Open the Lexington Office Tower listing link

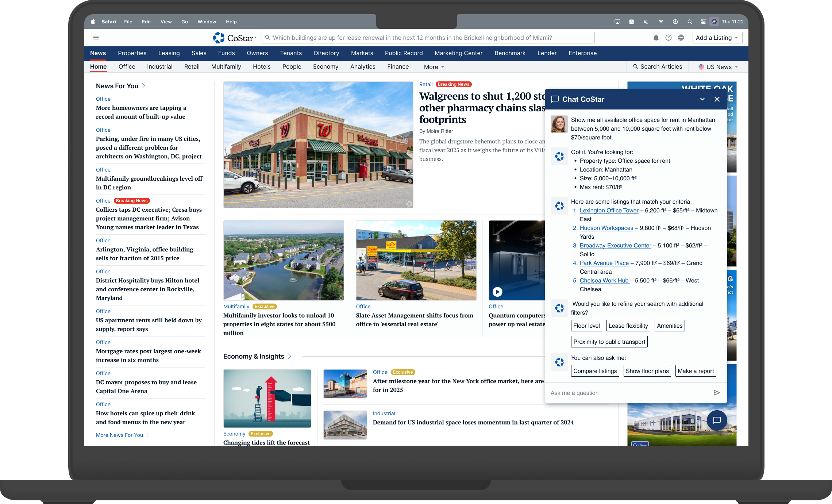point(609,210)
